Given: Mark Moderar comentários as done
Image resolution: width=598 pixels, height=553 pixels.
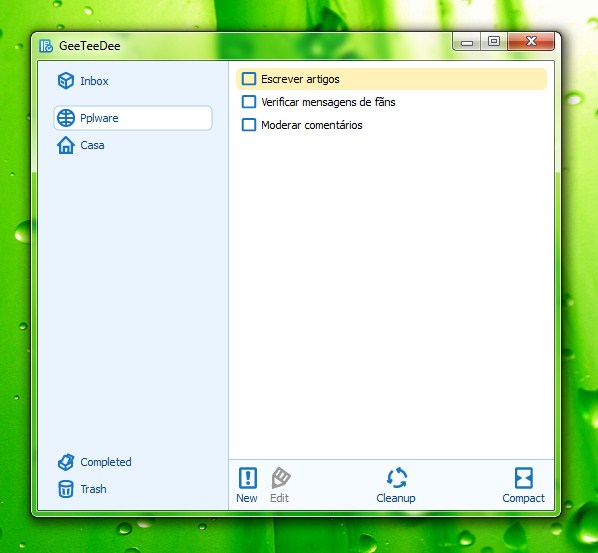Looking at the screenshot, I should click(x=249, y=125).
